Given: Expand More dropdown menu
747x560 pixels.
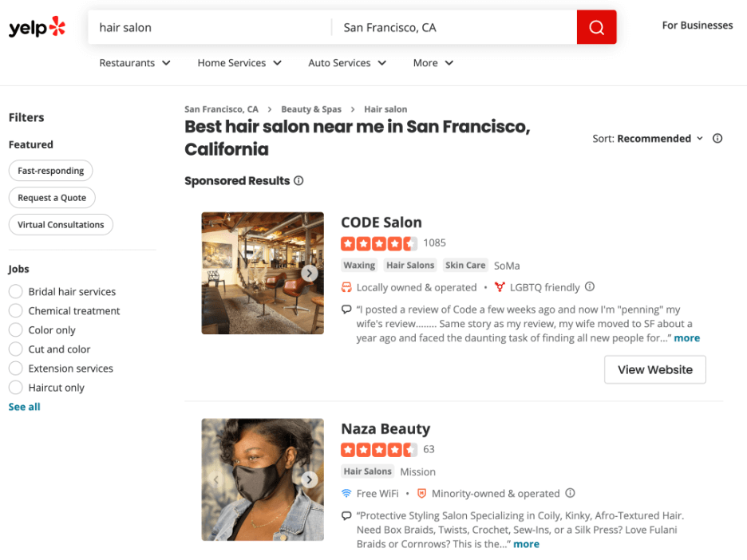Looking at the screenshot, I should pyautogui.click(x=433, y=63).
